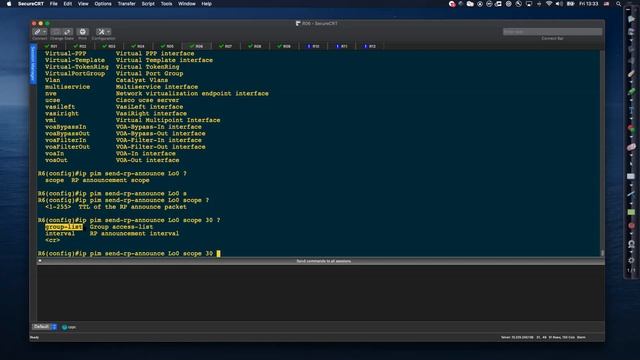The image size is (640, 360).
Task: Click the settings gear in right sidebar
Action: click(631, 260)
